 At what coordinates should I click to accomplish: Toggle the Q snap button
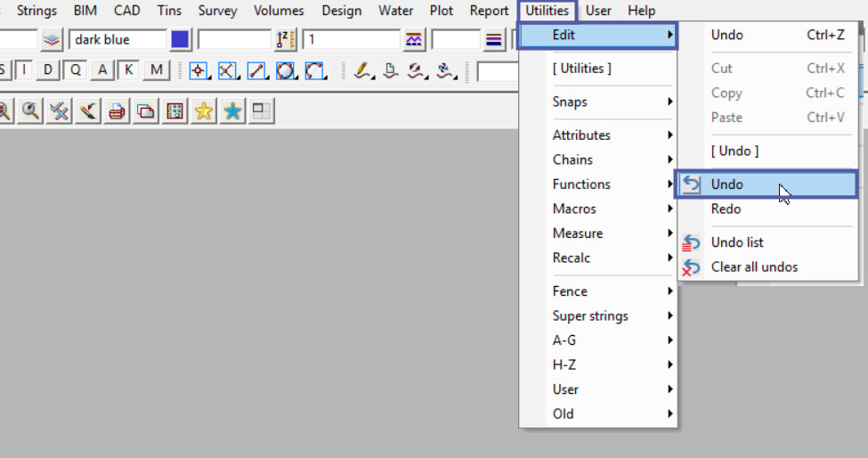click(x=75, y=70)
